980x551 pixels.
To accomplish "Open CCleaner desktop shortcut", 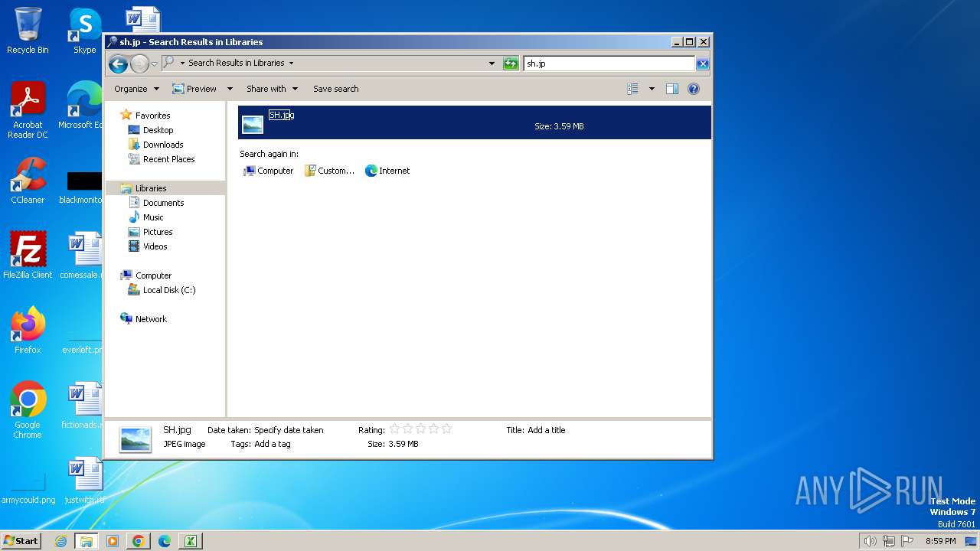I will (x=28, y=181).
